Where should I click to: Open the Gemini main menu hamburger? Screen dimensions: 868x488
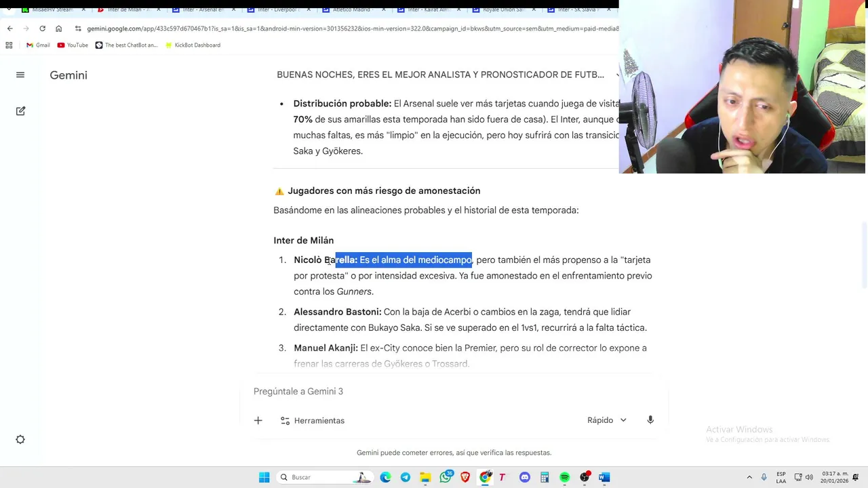20,75
